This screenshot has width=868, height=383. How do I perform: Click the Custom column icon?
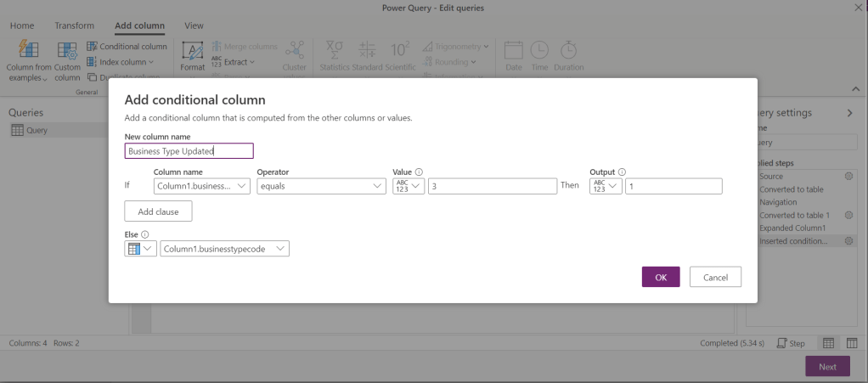[x=67, y=51]
